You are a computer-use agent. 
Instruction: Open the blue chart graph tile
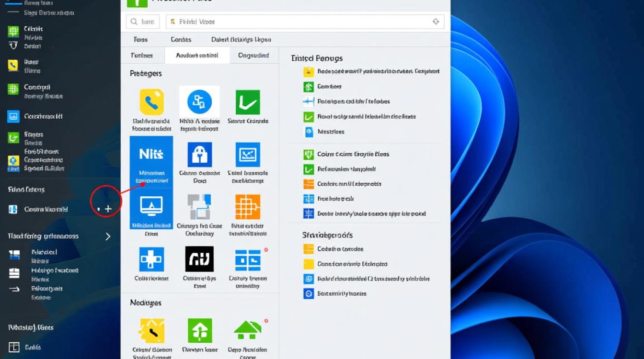(x=248, y=155)
